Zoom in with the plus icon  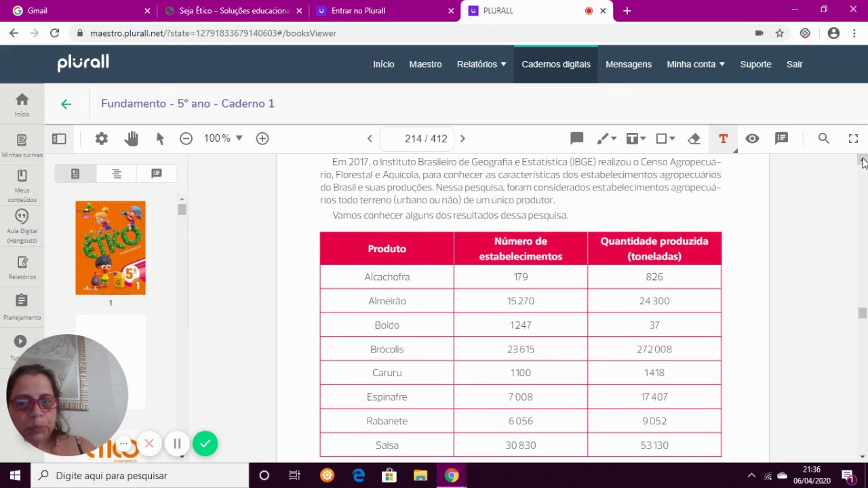click(x=262, y=138)
